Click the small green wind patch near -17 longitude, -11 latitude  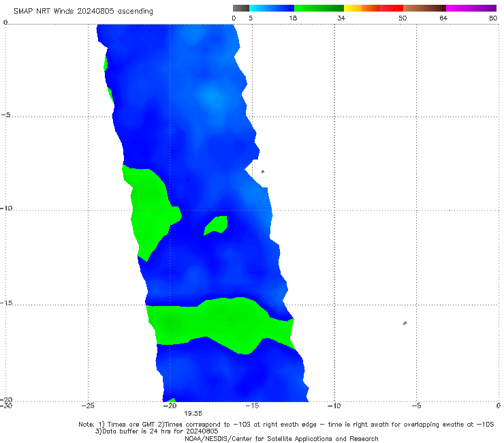click(217, 224)
